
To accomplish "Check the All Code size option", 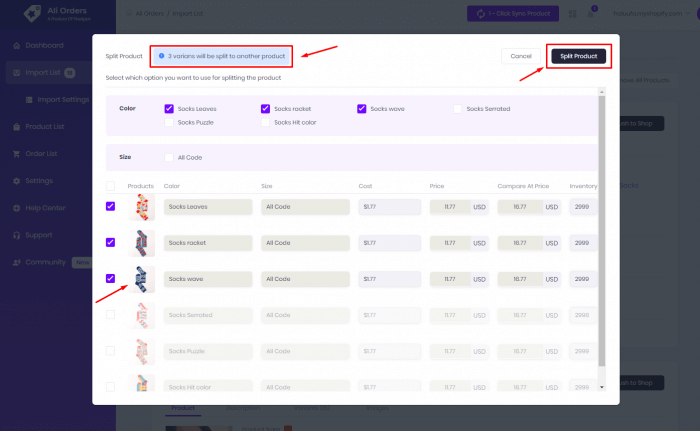I will (x=169, y=157).
